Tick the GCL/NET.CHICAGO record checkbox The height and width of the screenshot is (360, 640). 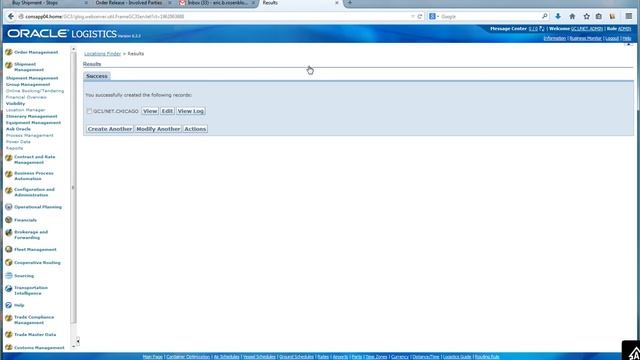pos(89,111)
